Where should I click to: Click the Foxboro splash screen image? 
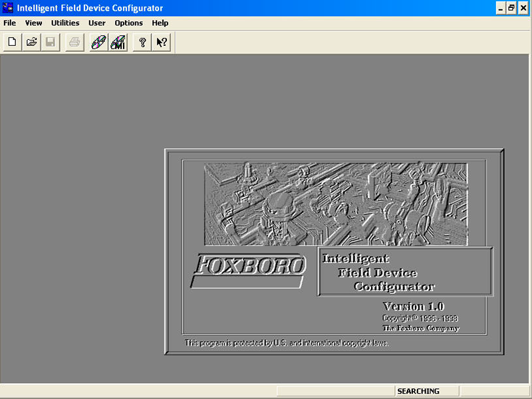pos(336,204)
